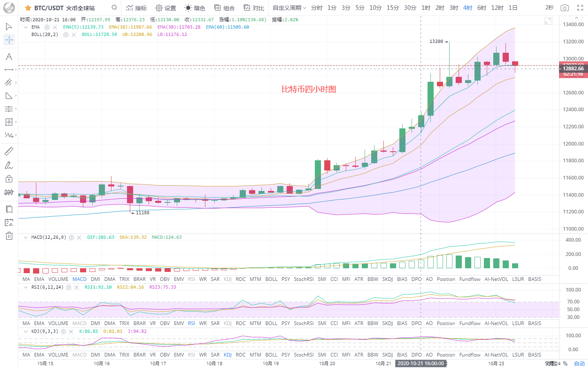Screen dimensions: 588x368
Task: Click the current price label 12882.66
Action: pyautogui.click(x=573, y=69)
